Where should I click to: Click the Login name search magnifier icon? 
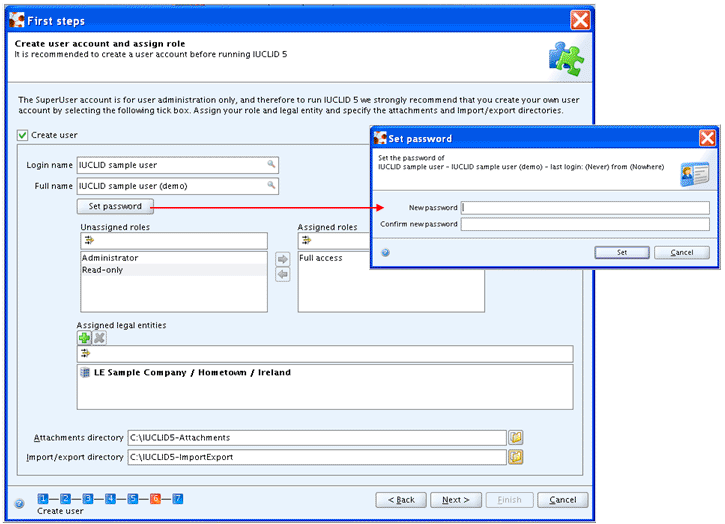(271, 164)
